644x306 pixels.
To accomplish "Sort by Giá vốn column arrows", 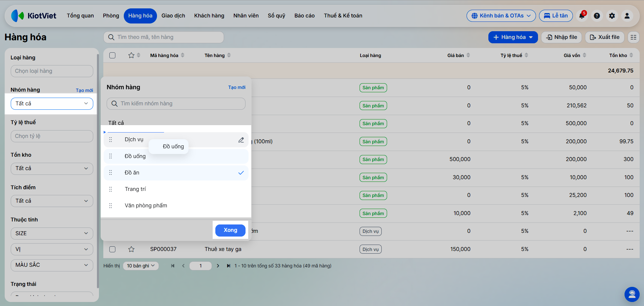I will (x=584, y=55).
